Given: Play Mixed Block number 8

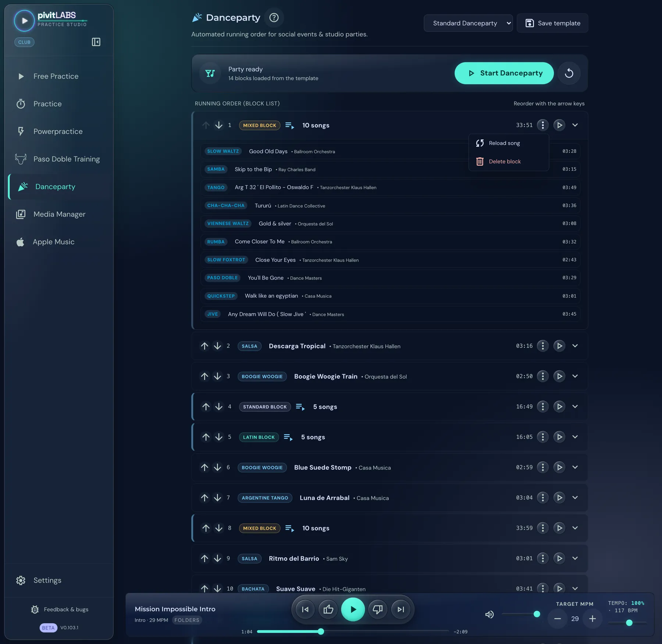Looking at the screenshot, I should pos(559,528).
